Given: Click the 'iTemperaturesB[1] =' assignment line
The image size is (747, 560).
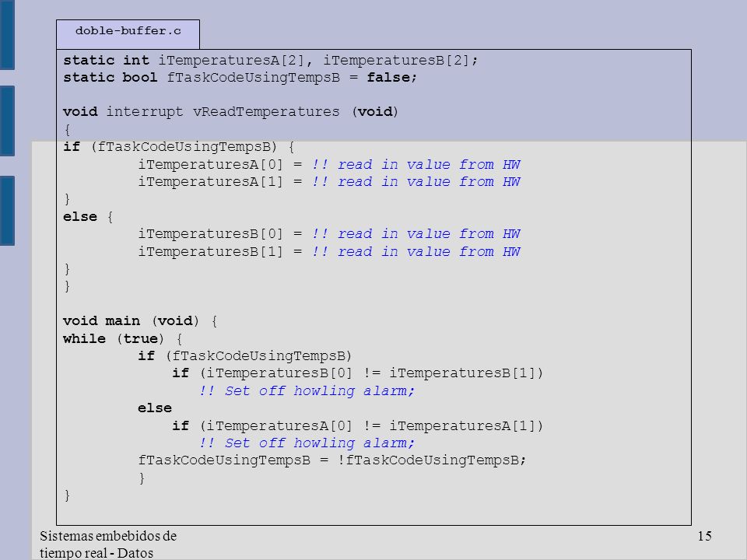Looking at the screenshot, I should (x=329, y=251).
